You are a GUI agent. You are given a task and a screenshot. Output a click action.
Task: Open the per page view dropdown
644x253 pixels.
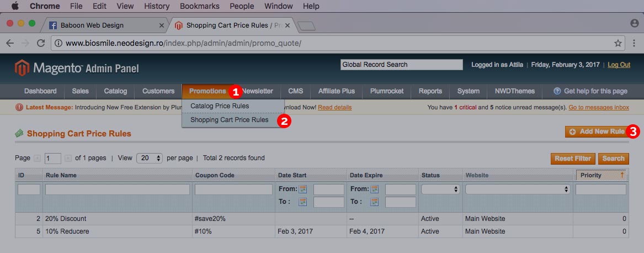[x=150, y=158]
